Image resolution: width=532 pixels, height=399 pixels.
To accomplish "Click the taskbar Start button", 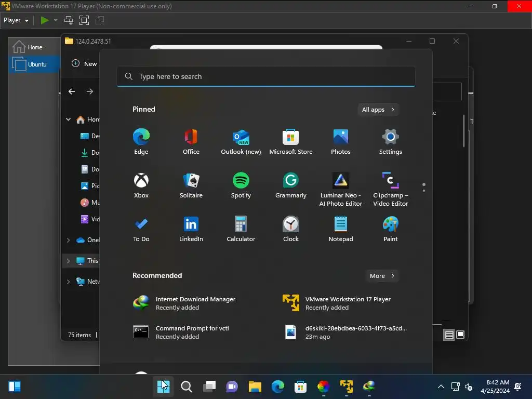I will [163, 387].
